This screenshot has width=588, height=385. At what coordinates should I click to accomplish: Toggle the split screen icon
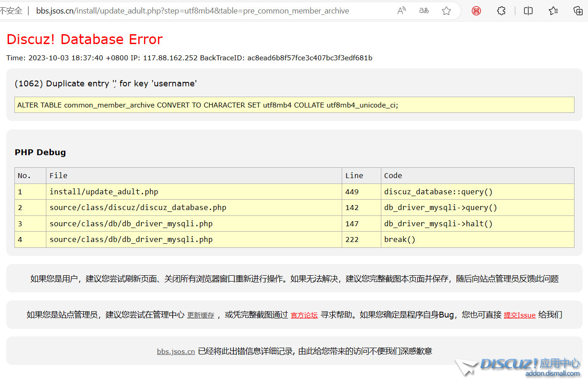[x=529, y=11]
